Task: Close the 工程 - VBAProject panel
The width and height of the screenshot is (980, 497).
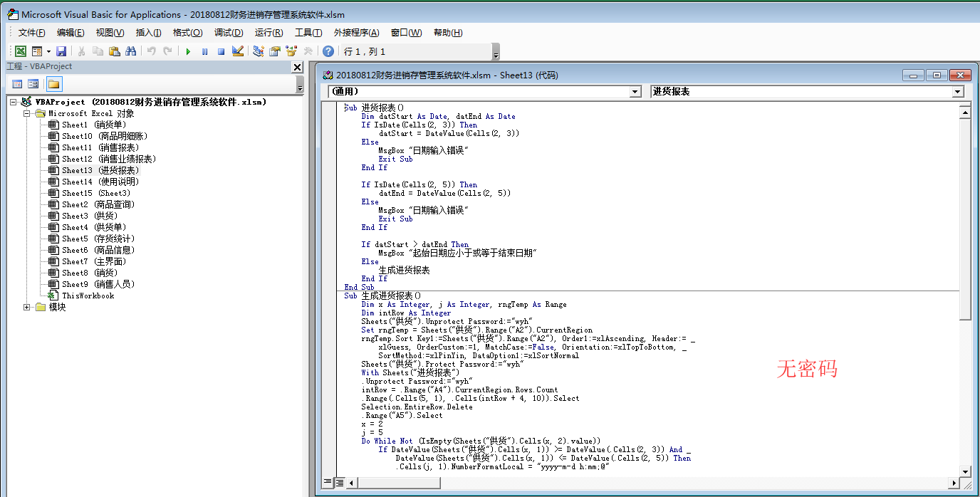Action: point(297,67)
